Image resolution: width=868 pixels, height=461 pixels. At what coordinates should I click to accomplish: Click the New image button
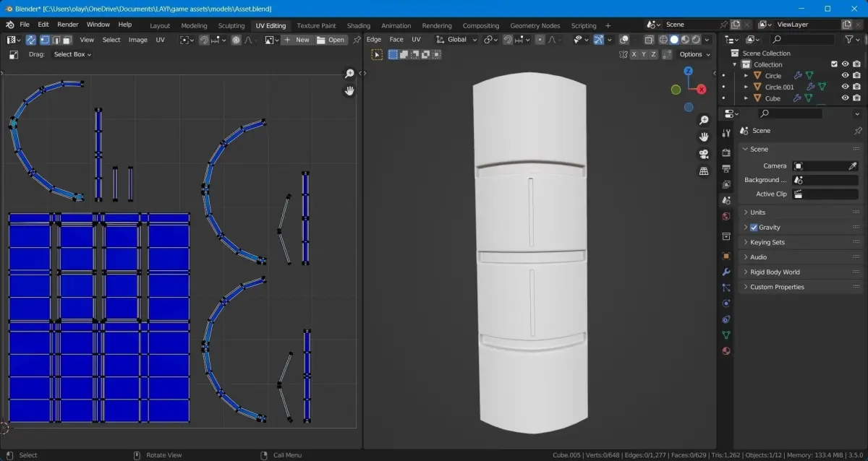[297, 40]
